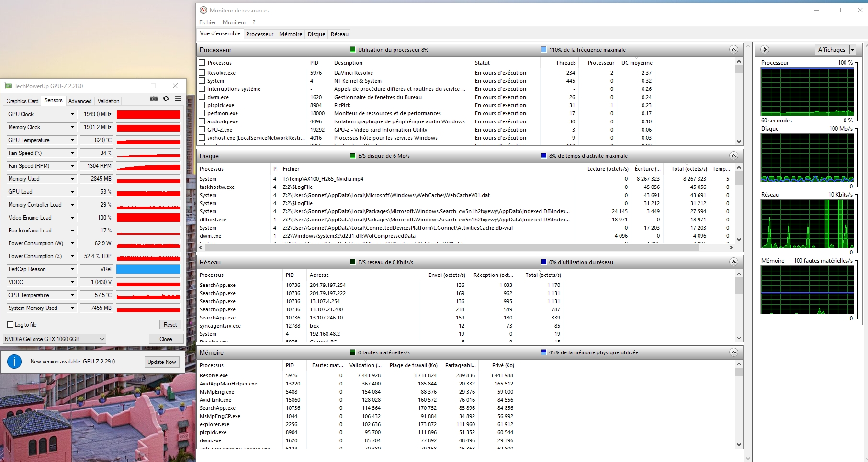Switch to the Mémoire tab

coord(291,34)
